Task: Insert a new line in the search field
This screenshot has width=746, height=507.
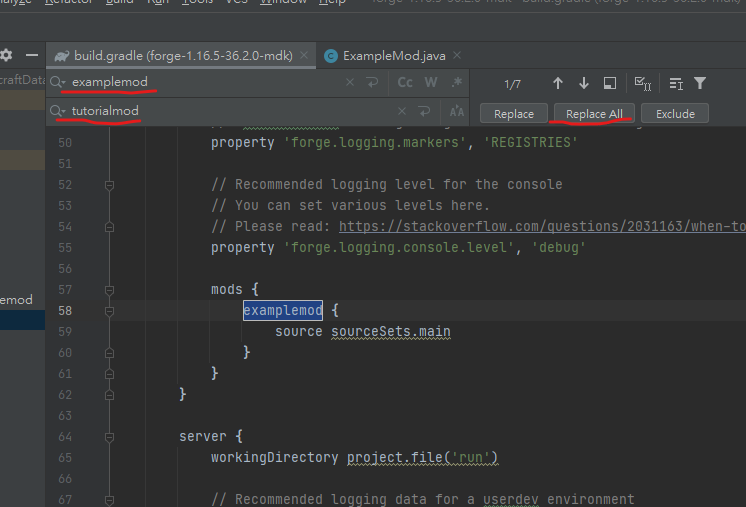Action: (373, 82)
